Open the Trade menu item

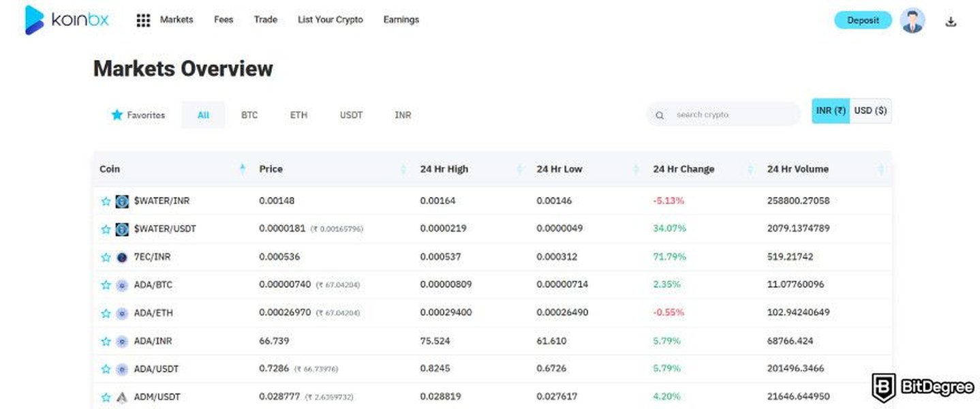click(x=265, y=20)
